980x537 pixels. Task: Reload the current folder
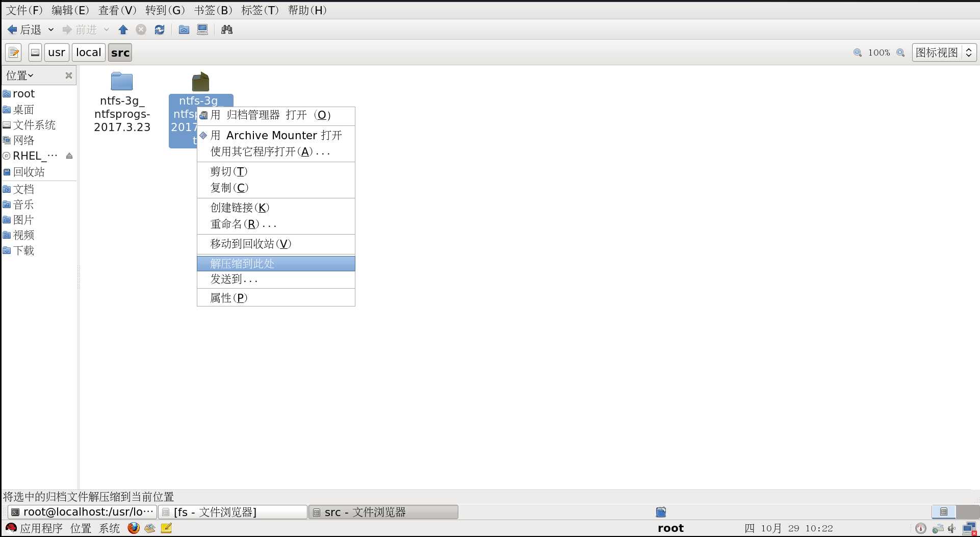tap(160, 30)
